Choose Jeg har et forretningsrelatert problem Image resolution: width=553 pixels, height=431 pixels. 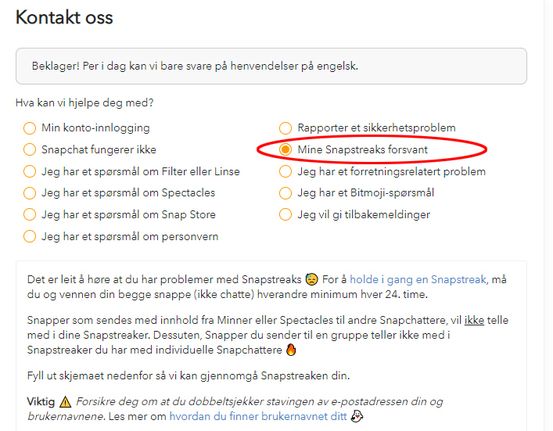[285, 171]
